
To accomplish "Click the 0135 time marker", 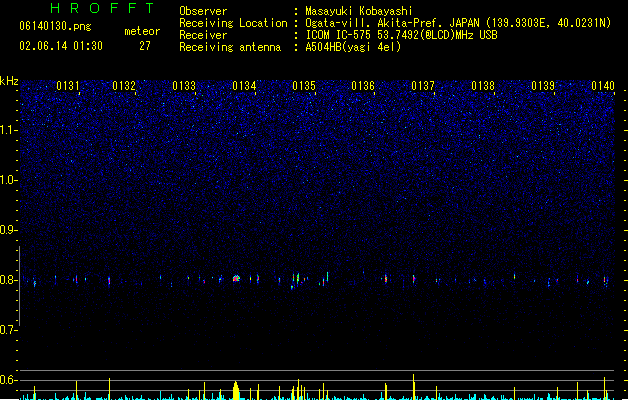I will (304, 86).
